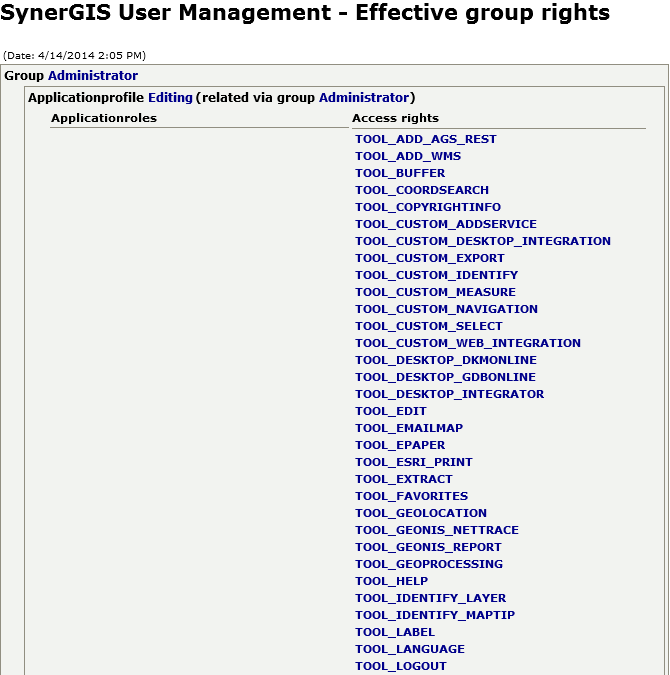
Task: Click the TOOL_EDIT link
Action: [391, 411]
